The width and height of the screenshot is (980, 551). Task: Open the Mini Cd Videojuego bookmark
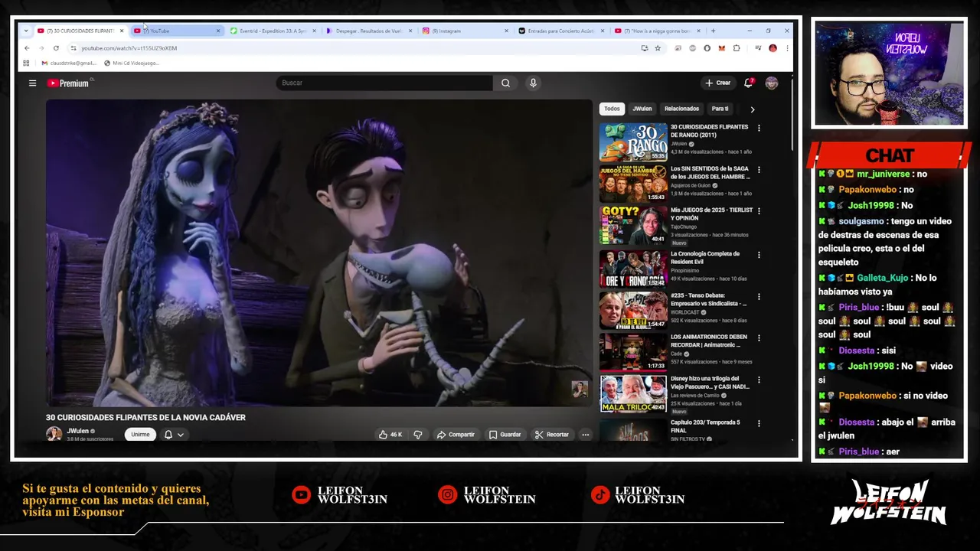pos(131,63)
